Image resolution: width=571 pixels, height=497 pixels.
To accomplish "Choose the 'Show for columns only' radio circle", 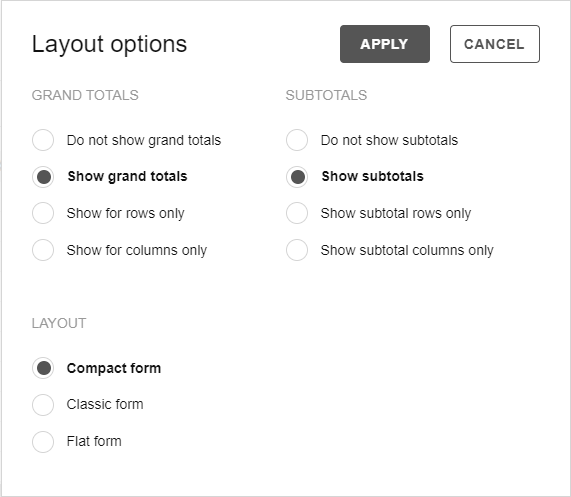I will tap(43, 250).
